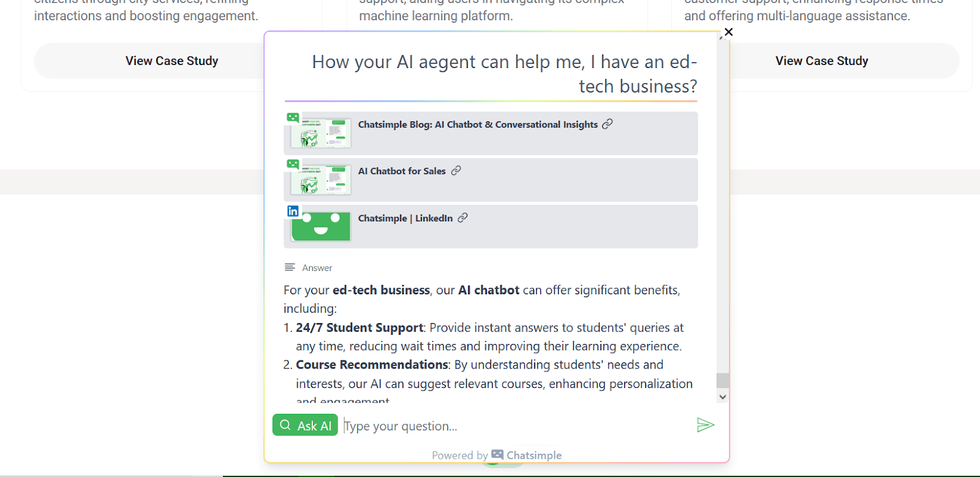Viewport: 980px width, 477px height.
Task: Click the send arrow icon
Action: (706, 425)
